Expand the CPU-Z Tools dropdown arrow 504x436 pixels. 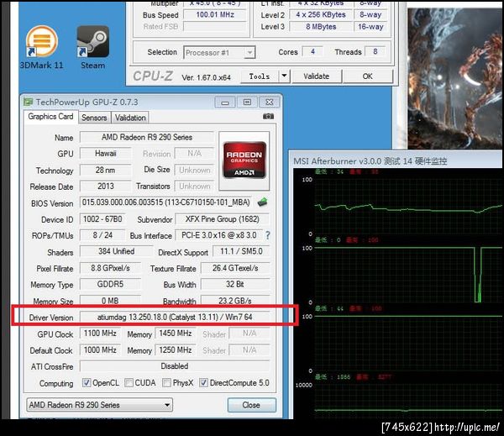point(284,76)
